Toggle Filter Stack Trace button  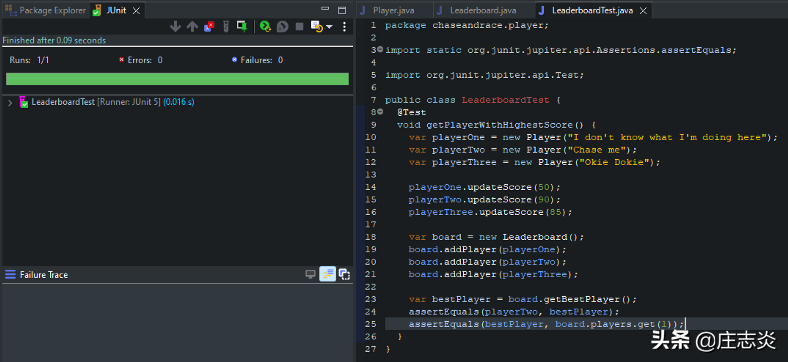(x=328, y=274)
